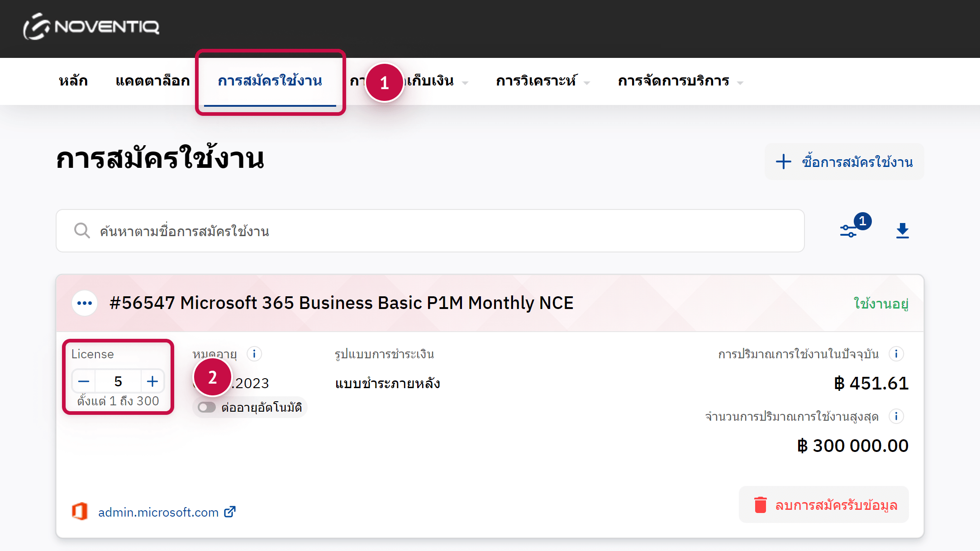The image size is (980, 551).
Task: Click the Office logo icon
Action: point(80,512)
